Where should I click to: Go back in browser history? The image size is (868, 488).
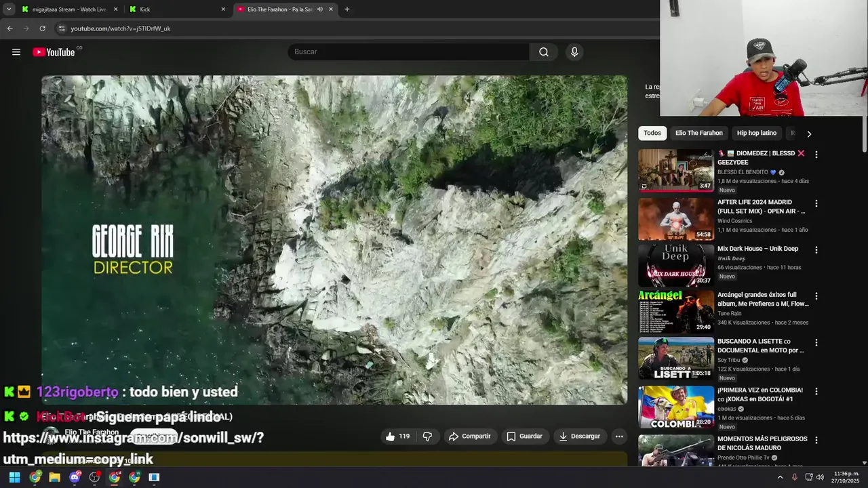coord(9,28)
